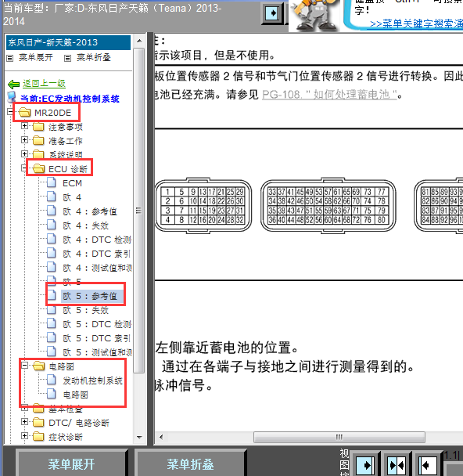Click the content horizontal scroll left arrow
This screenshot has height=476, width=463.
161,437
